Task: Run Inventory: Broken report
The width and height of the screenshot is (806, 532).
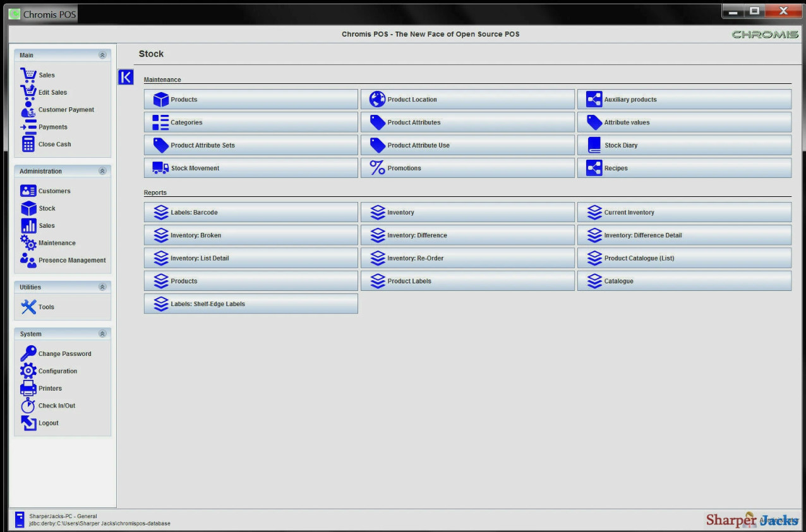Action: click(251, 235)
